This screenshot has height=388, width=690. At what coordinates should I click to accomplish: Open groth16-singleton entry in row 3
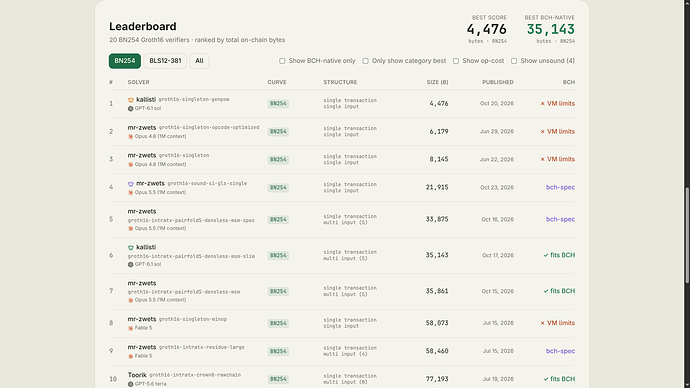(x=184, y=155)
